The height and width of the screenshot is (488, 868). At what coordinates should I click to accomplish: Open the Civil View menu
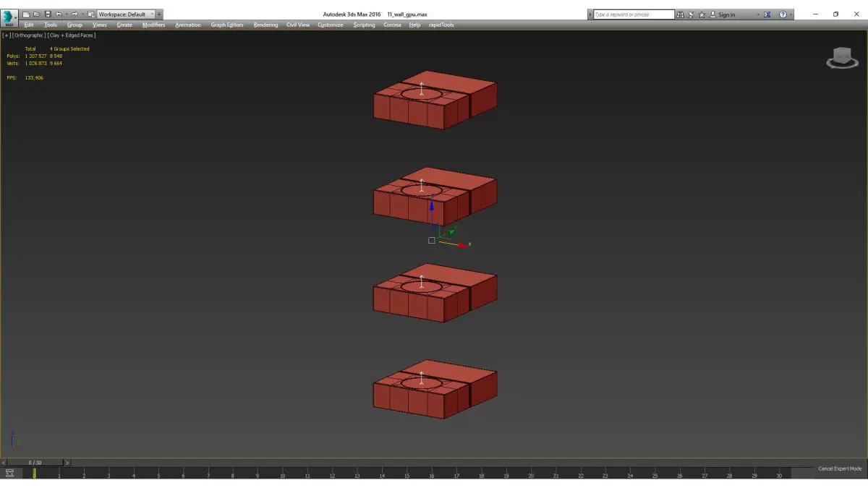coord(298,25)
